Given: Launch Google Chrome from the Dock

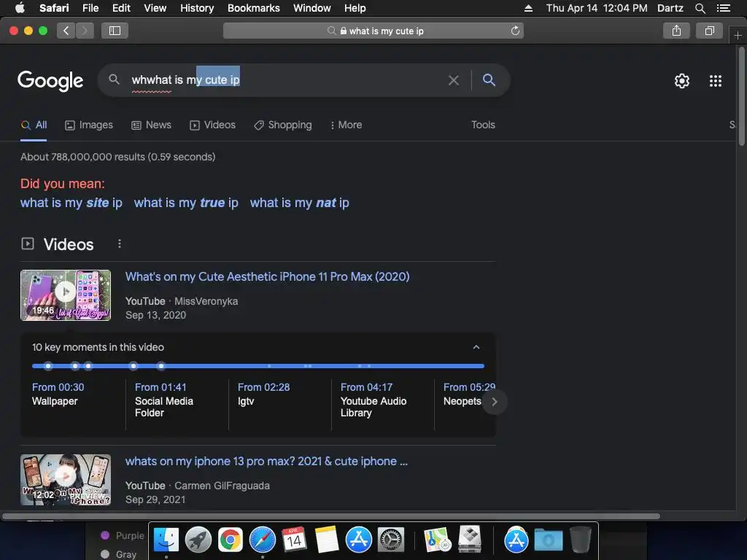Looking at the screenshot, I should point(230,540).
